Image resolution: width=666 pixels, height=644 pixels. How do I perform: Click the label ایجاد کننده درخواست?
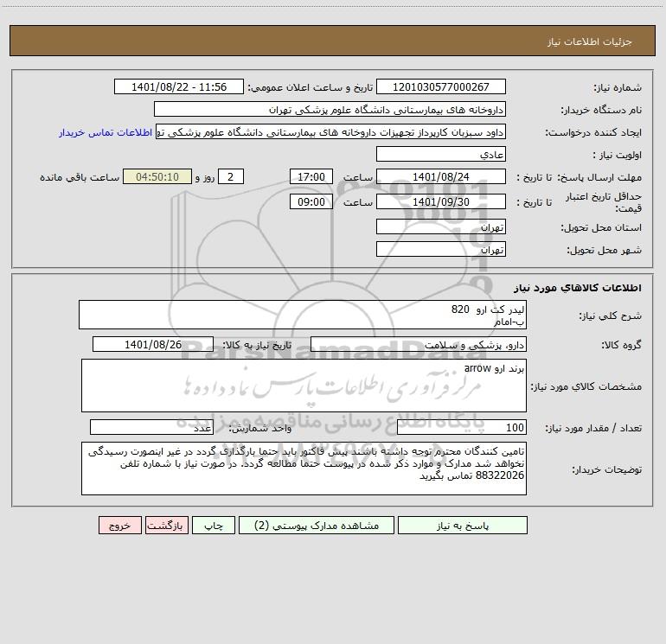coord(593,132)
